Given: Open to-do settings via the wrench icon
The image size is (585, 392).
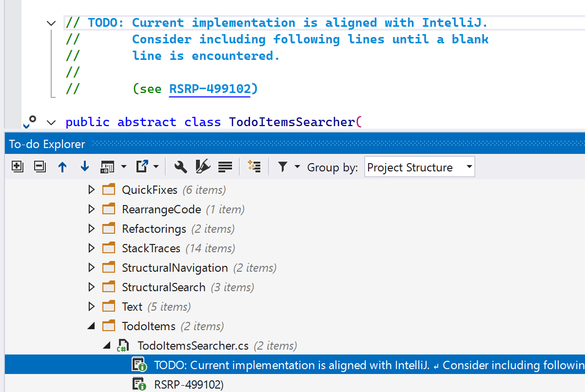Looking at the screenshot, I should click(180, 167).
